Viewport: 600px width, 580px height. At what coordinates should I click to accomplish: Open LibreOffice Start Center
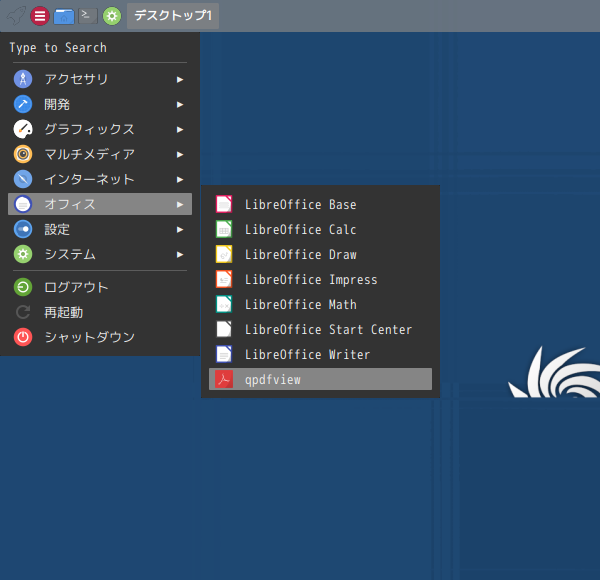320,329
